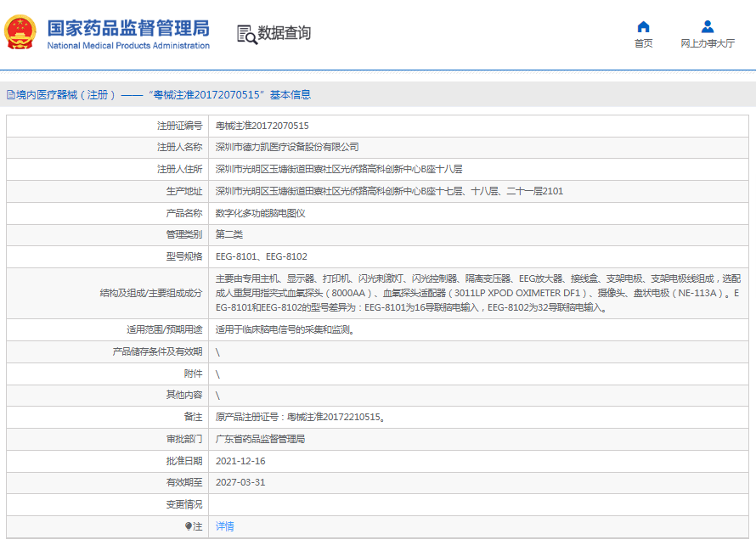Screen dimensions: 756x545
Task: Click approval date 2021-12-16
Action: (240, 461)
